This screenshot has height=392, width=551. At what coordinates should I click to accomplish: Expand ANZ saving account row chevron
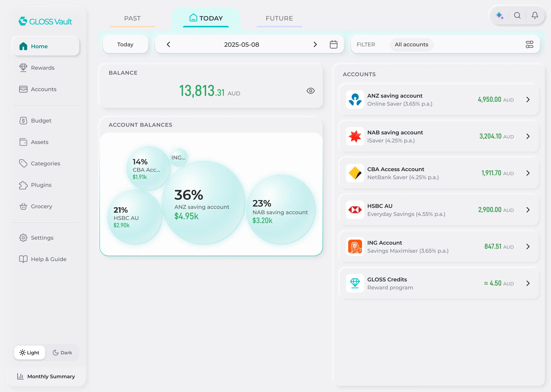[x=528, y=99]
